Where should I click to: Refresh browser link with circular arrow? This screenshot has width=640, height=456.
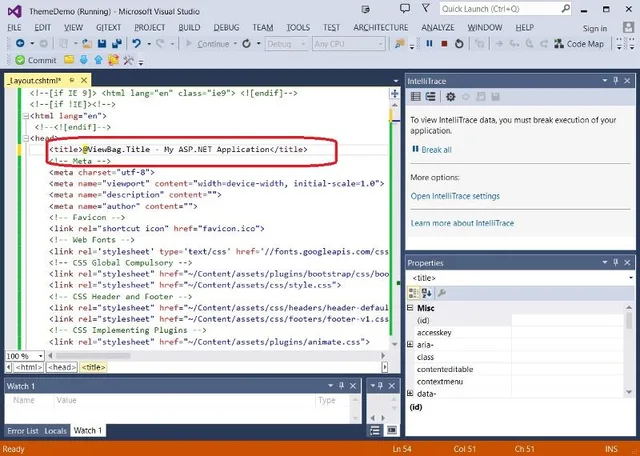tap(247, 43)
